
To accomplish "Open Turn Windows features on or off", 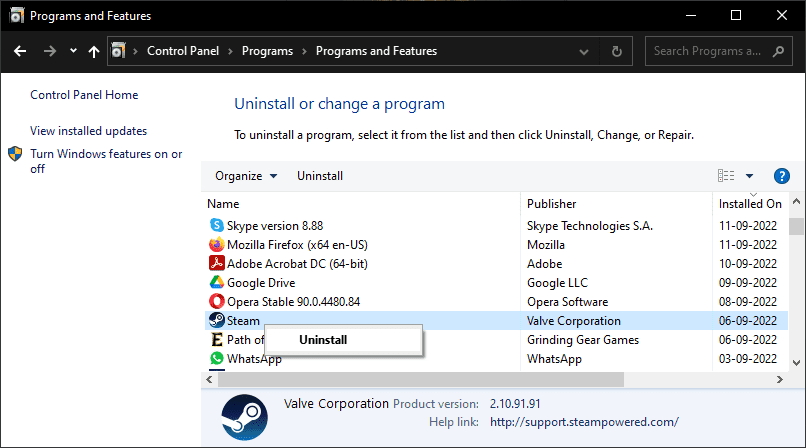I will [106, 161].
